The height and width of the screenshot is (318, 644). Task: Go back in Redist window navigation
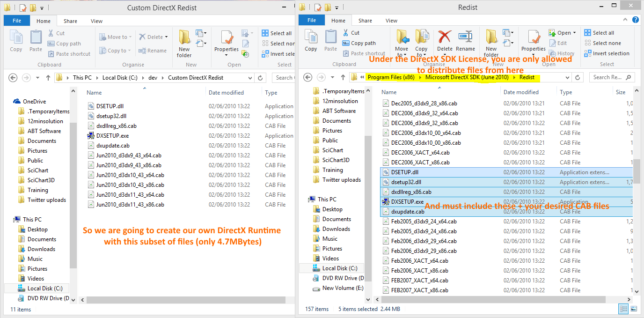click(x=308, y=77)
